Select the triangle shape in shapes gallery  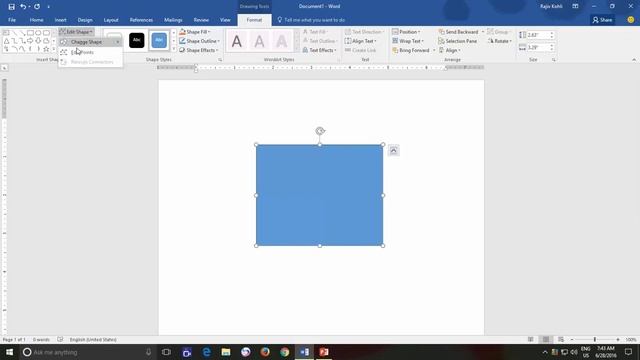[x=6, y=41]
